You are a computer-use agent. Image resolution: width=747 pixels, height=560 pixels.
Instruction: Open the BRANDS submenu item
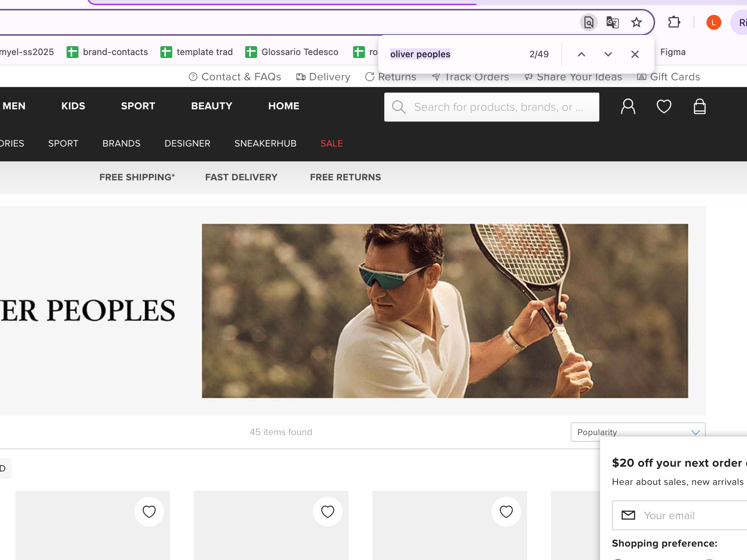pyautogui.click(x=121, y=144)
